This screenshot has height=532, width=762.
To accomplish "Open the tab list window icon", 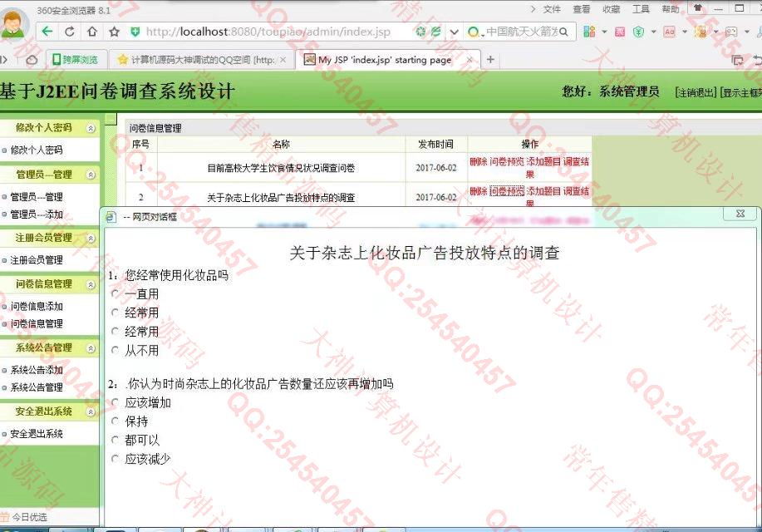I will pos(737,60).
